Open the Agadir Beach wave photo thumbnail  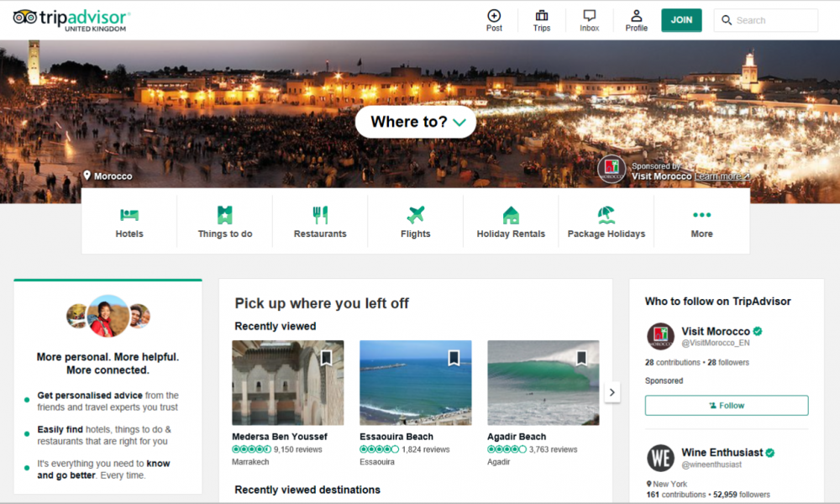(x=543, y=382)
